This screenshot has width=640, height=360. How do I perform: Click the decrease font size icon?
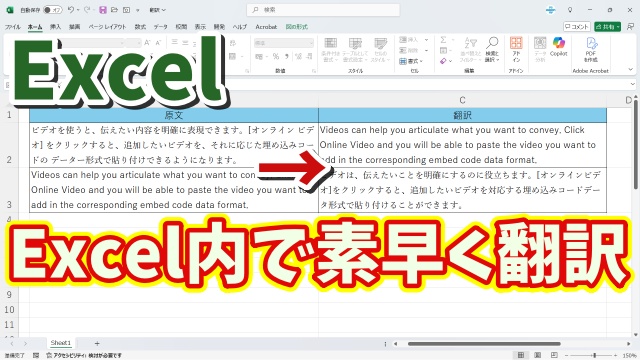coord(158,42)
